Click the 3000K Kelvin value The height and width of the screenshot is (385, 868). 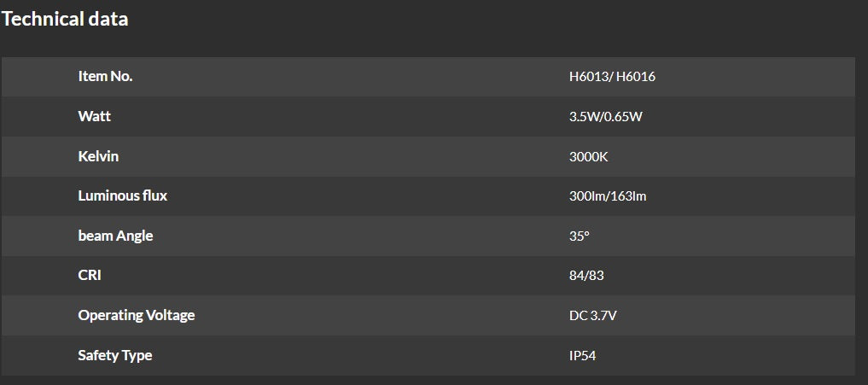tap(588, 156)
